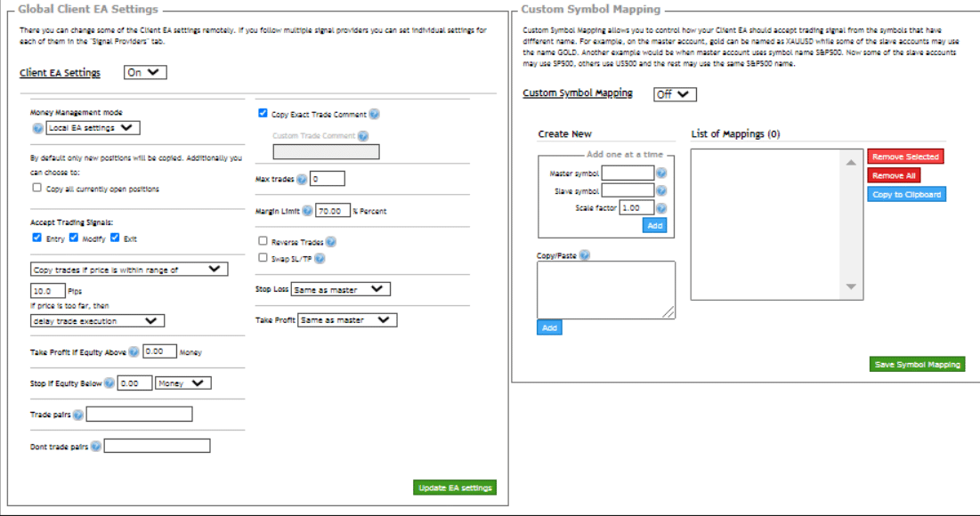
Task: Click the Client EA Settings link
Action: [60, 72]
